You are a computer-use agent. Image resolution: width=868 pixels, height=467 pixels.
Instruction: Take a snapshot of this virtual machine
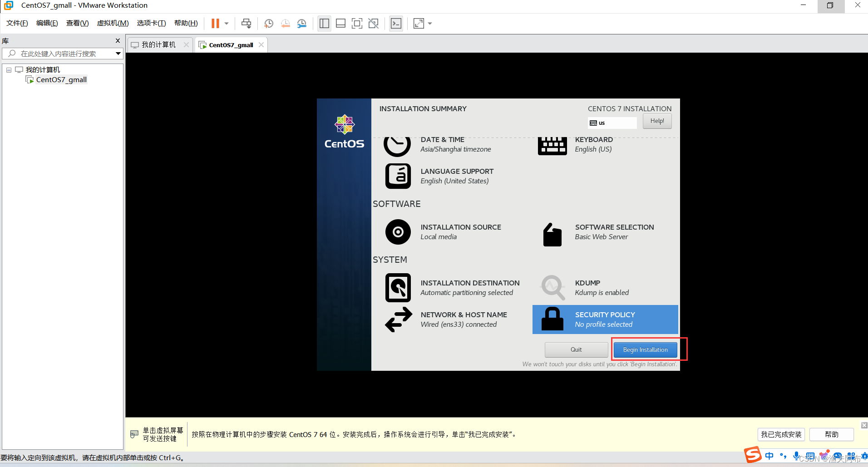point(269,23)
